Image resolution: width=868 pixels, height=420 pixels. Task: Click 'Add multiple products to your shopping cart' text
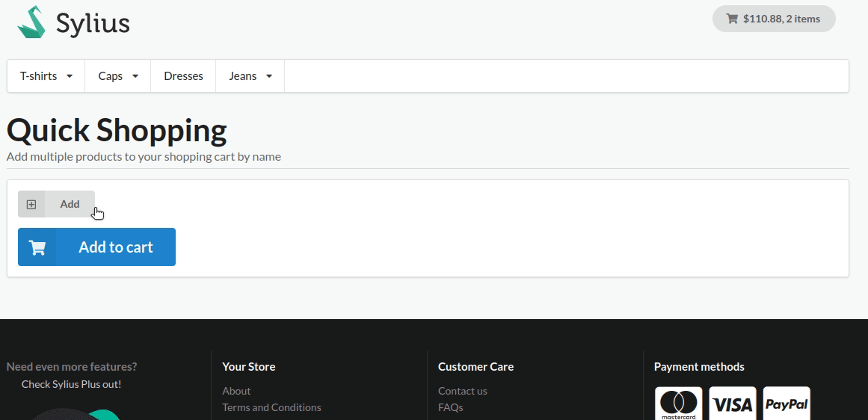(144, 157)
